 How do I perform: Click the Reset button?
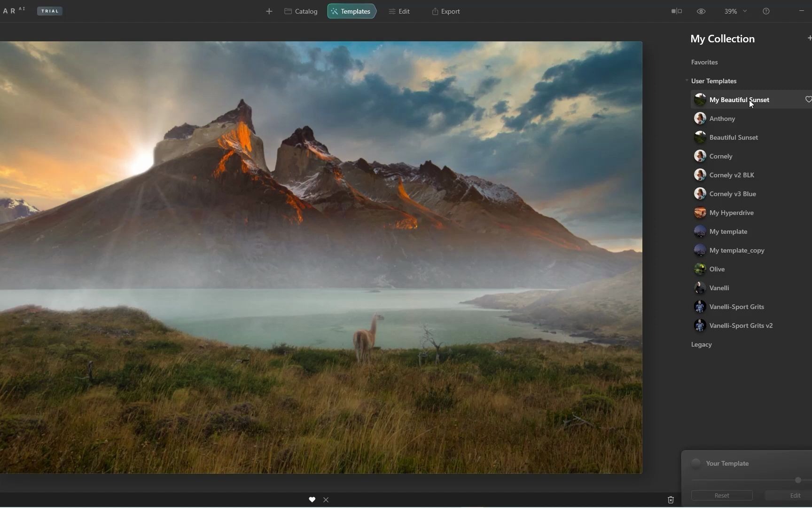(722, 495)
